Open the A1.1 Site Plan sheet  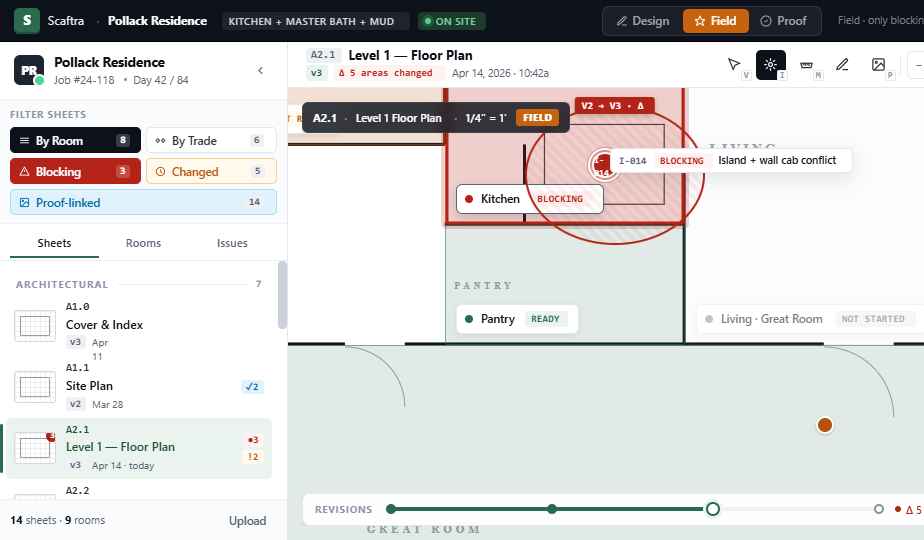pos(138,387)
